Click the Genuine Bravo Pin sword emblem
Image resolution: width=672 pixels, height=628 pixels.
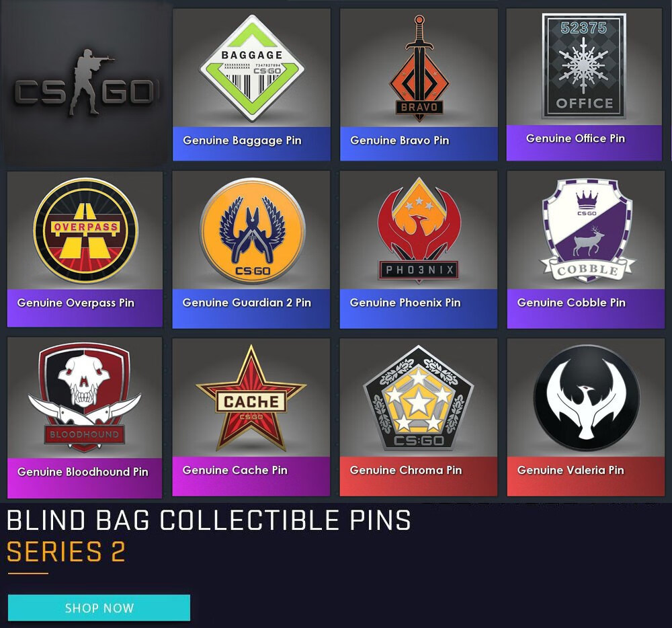(418, 64)
